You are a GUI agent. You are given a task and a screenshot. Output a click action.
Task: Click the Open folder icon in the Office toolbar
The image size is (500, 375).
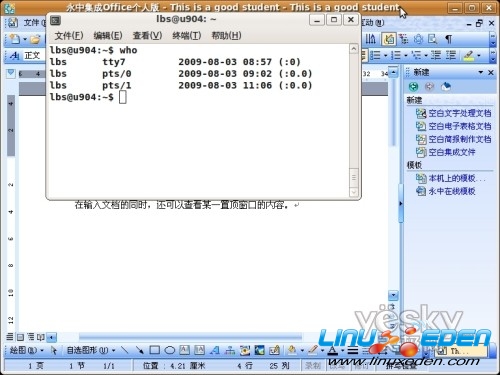35,39
